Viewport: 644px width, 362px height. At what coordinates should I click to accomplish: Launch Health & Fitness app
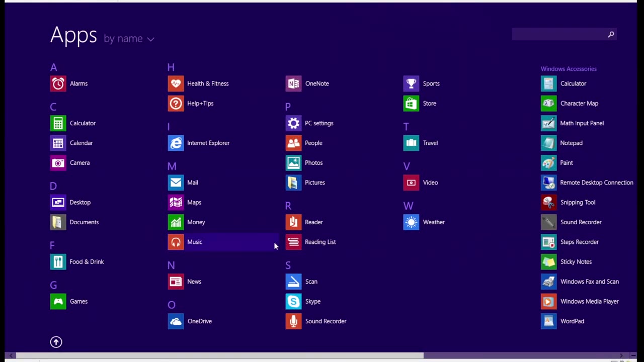point(176,83)
